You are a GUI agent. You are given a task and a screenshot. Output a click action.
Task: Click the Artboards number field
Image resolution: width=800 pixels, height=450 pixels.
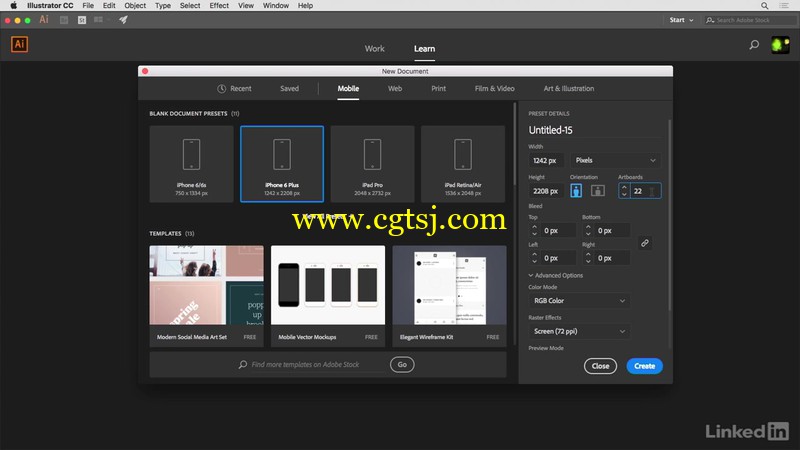point(644,191)
